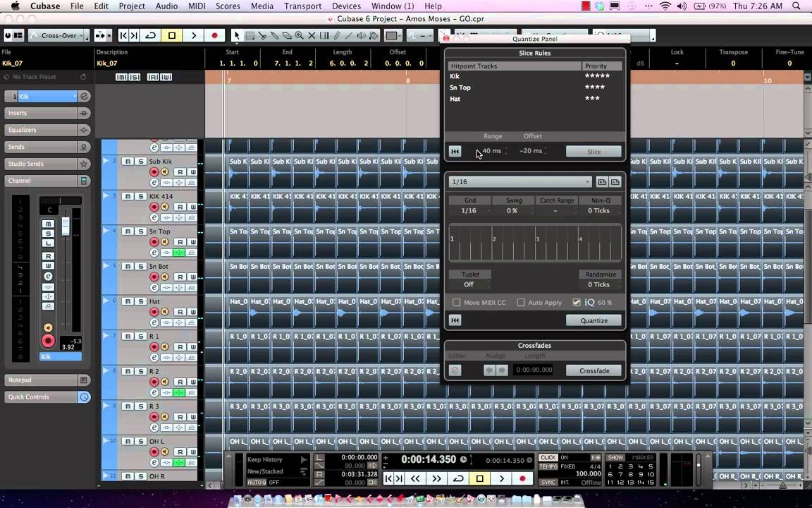Open the 1/16 quantize preset dropdown

[520, 182]
